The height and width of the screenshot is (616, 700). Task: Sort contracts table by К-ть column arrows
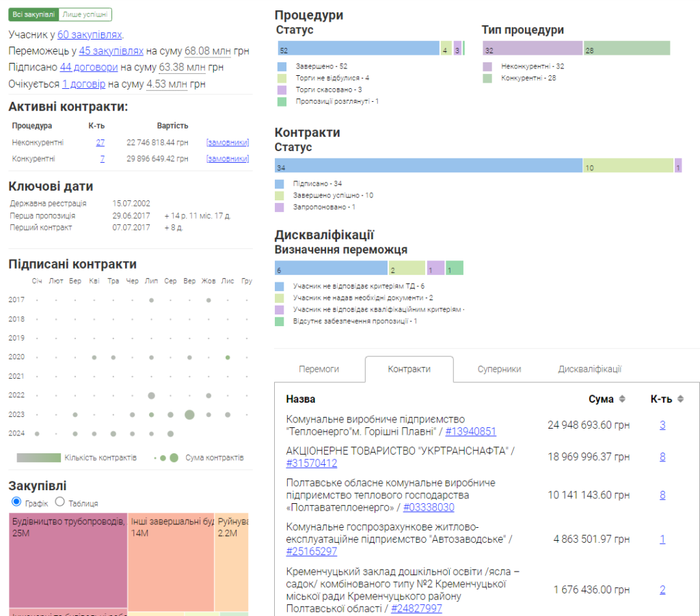(x=680, y=399)
